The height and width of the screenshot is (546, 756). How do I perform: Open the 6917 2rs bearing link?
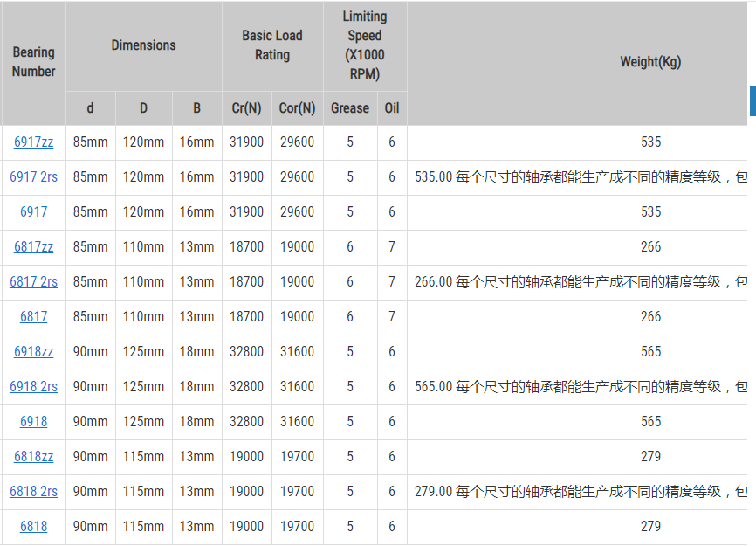point(33,177)
